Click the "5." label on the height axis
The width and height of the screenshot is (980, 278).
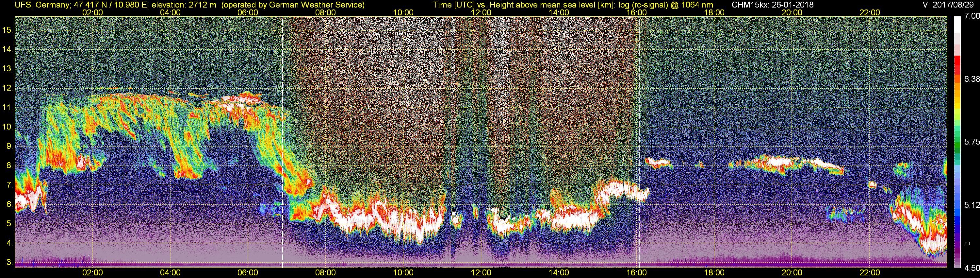(9, 224)
